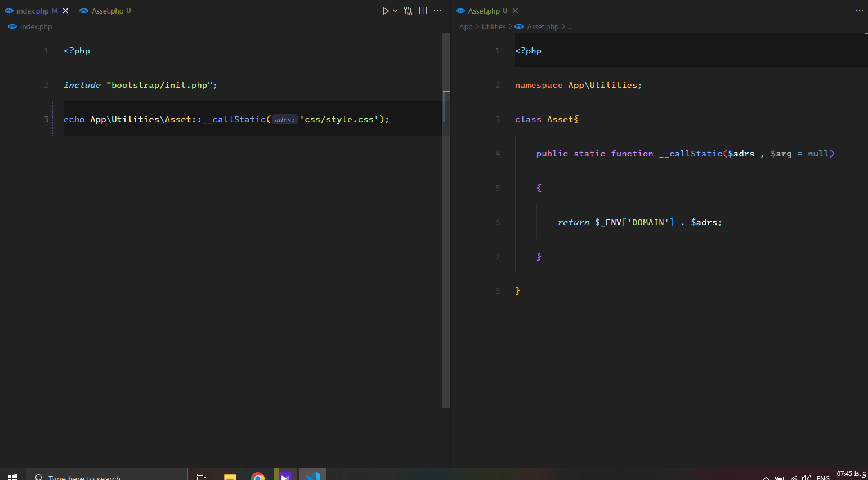Click the index.php breadcrumb

coord(36,26)
